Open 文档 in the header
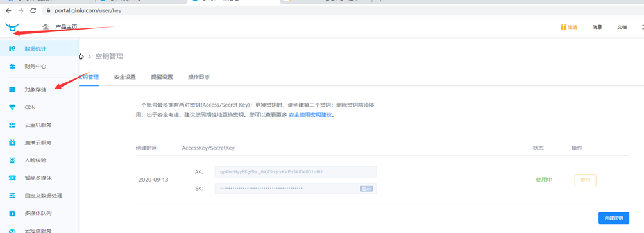Screen dimensions: 644x233 (x=622, y=27)
